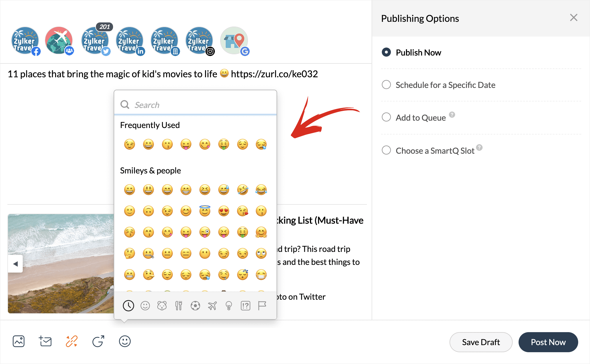Close the Publishing Options panel
This screenshot has width=590, height=364.
[x=573, y=18]
